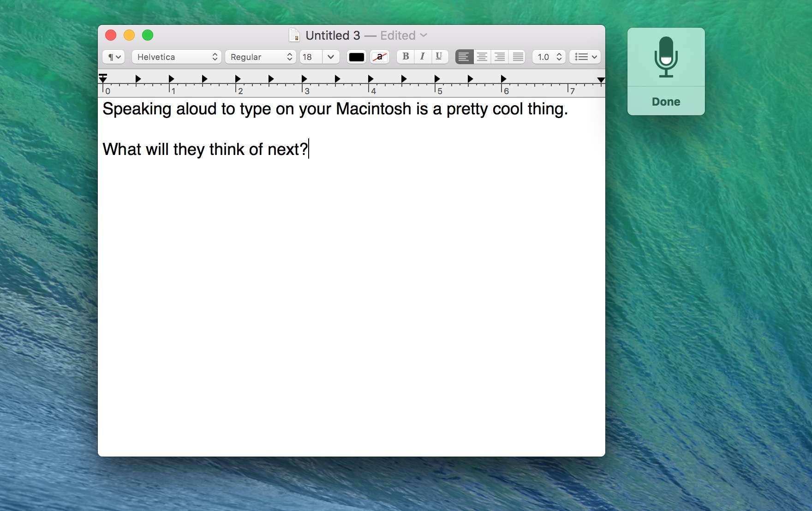Open the Helvetica font family dropdown

tap(176, 57)
